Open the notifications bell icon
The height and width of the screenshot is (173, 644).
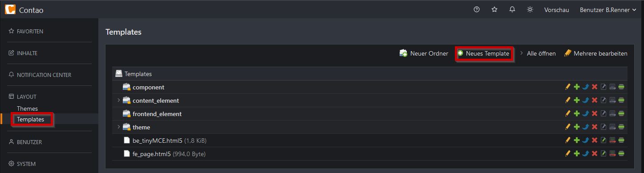[512, 9]
